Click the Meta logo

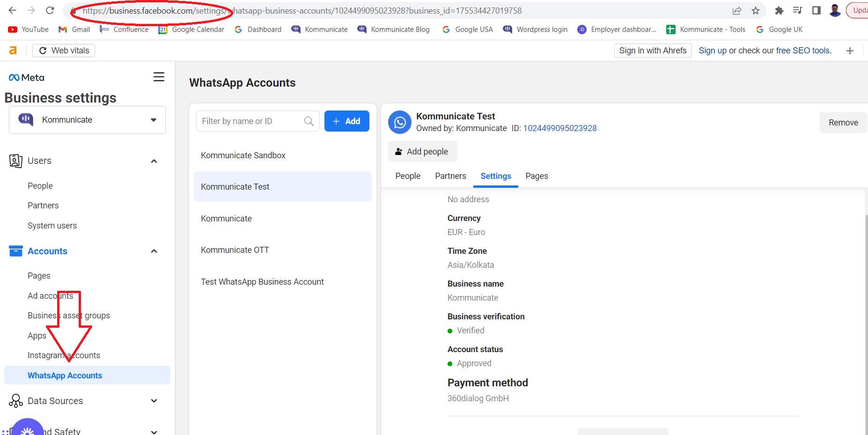pos(27,78)
